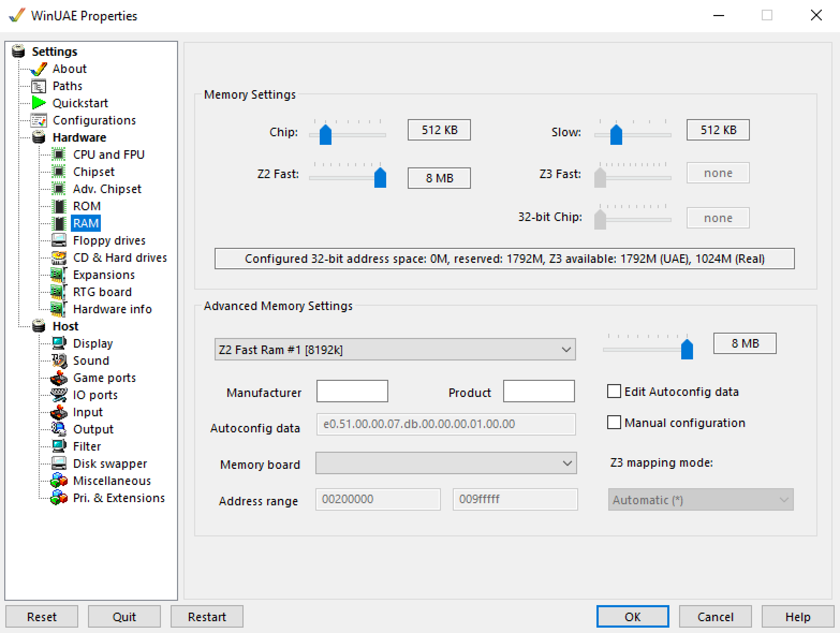Open the About settings page

(x=70, y=69)
